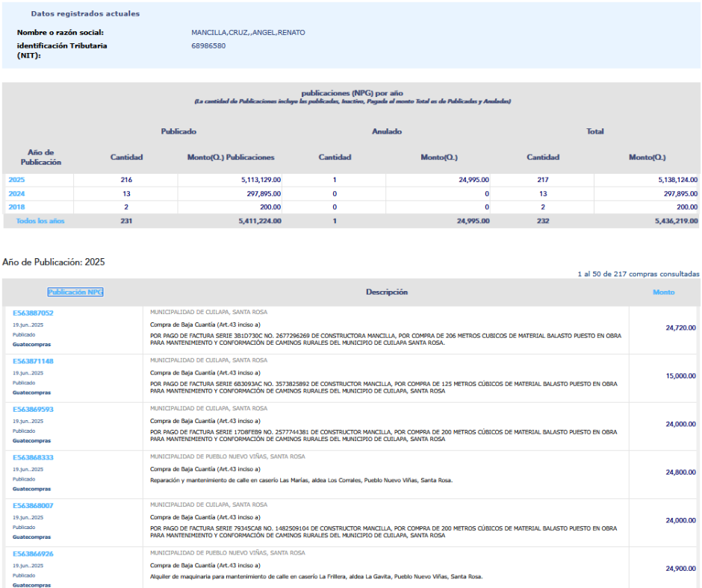This screenshot has height=588, width=702.
Task: Open the 2024 publication year link
Action: (x=16, y=194)
